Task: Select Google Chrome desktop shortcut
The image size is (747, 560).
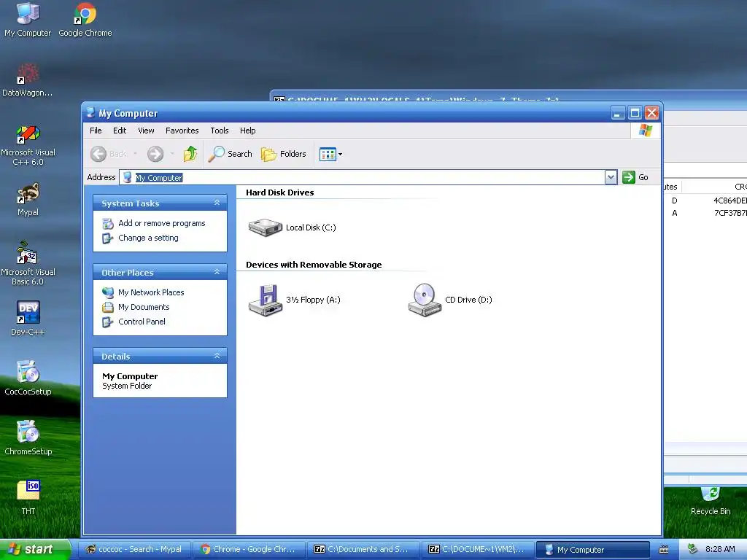Action: click(85, 20)
